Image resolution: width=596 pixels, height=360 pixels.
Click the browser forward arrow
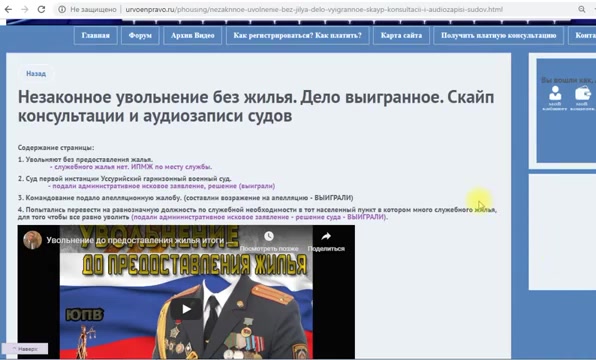(24, 9)
